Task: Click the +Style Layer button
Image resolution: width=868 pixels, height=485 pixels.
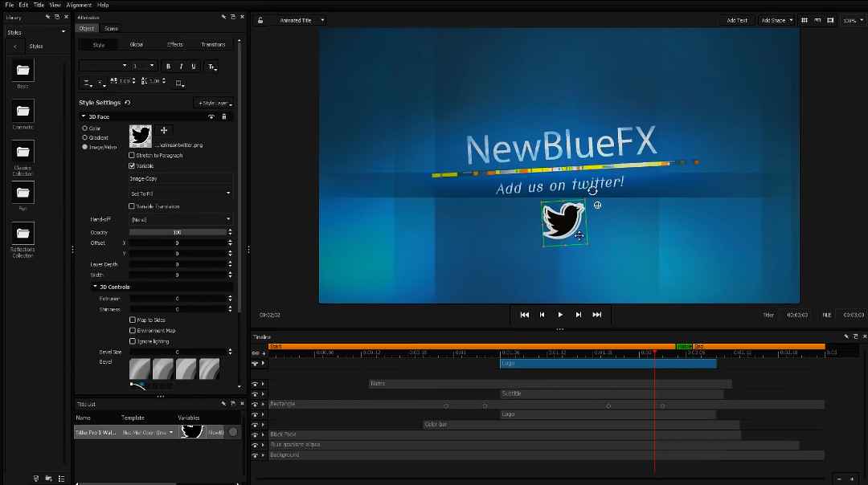Action: [214, 103]
